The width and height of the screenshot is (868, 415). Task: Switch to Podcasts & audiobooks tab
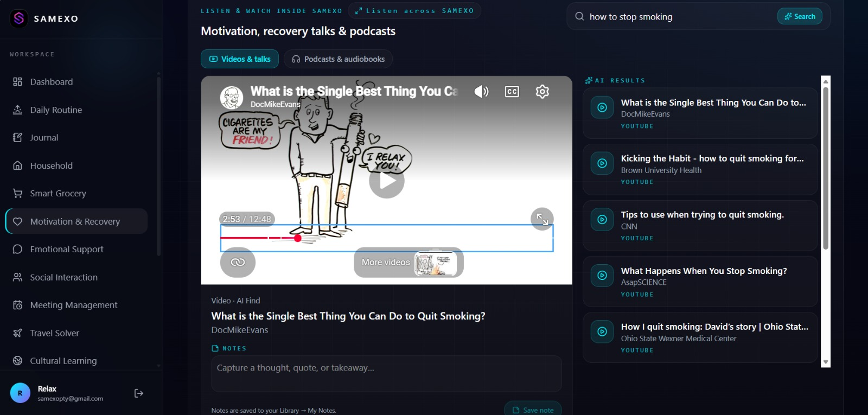coord(338,59)
